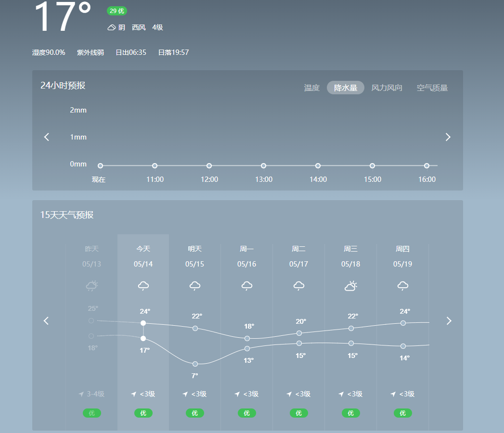This screenshot has height=433, width=504.
Task: Click the 优 badge under 05/19
Action: (x=403, y=413)
